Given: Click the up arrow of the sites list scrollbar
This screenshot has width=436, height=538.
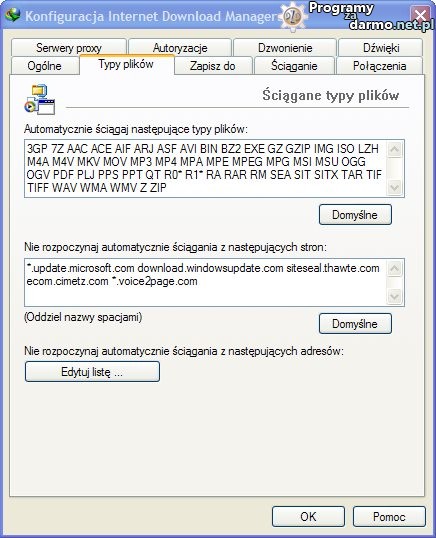Looking at the screenshot, I should point(394,269).
